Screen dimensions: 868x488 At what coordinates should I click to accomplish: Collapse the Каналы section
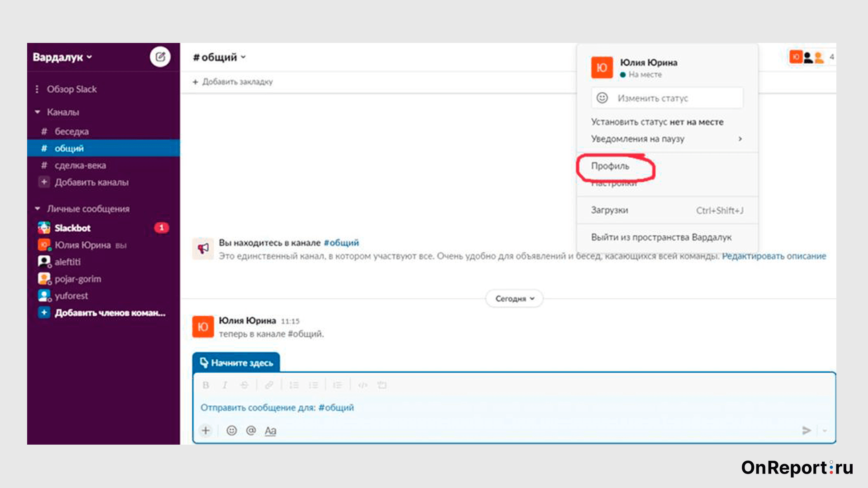click(x=38, y=112)
